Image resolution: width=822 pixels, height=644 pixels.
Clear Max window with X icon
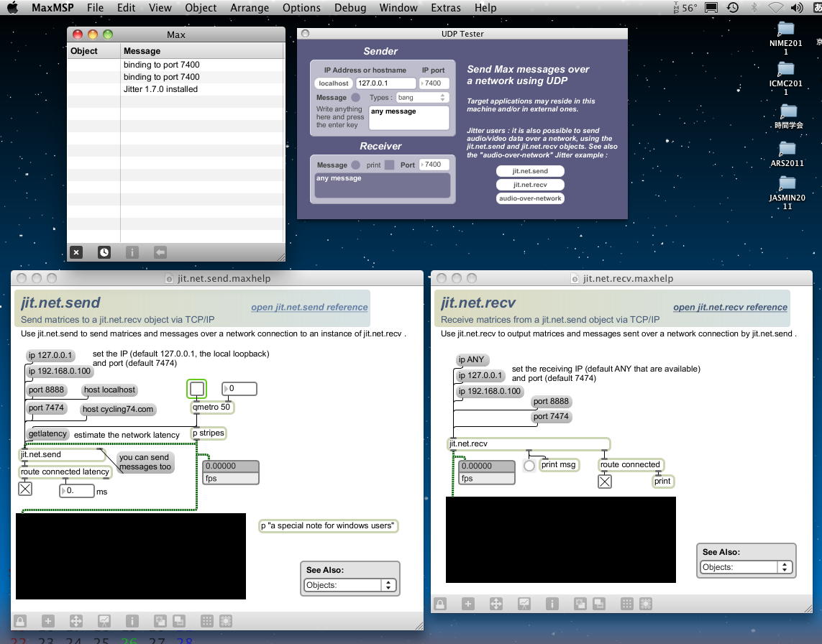pos(76,252)
